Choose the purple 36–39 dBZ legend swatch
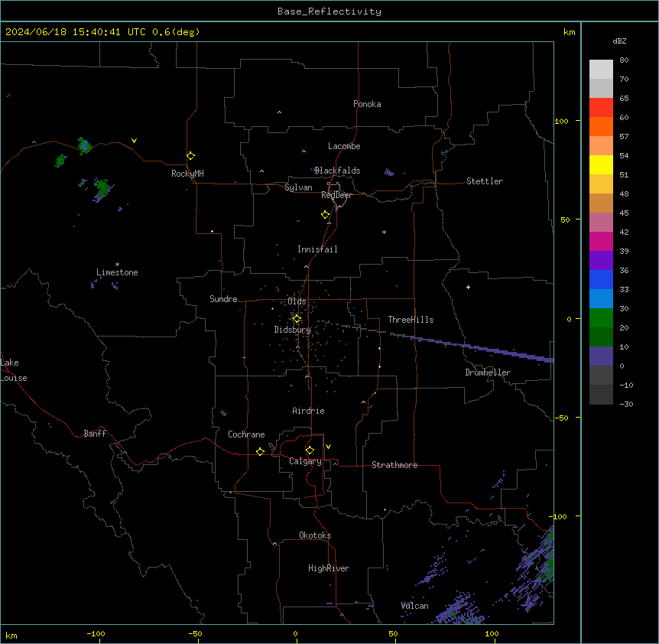Viewport: 659px width, 644px height. pos(601,260)
